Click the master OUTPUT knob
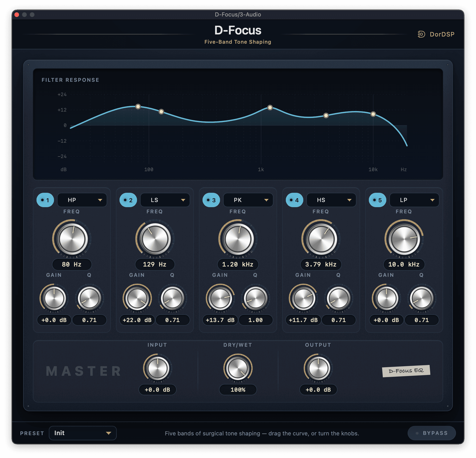The height and width of the screenshot is (458, 476). [x=318, y=368]
